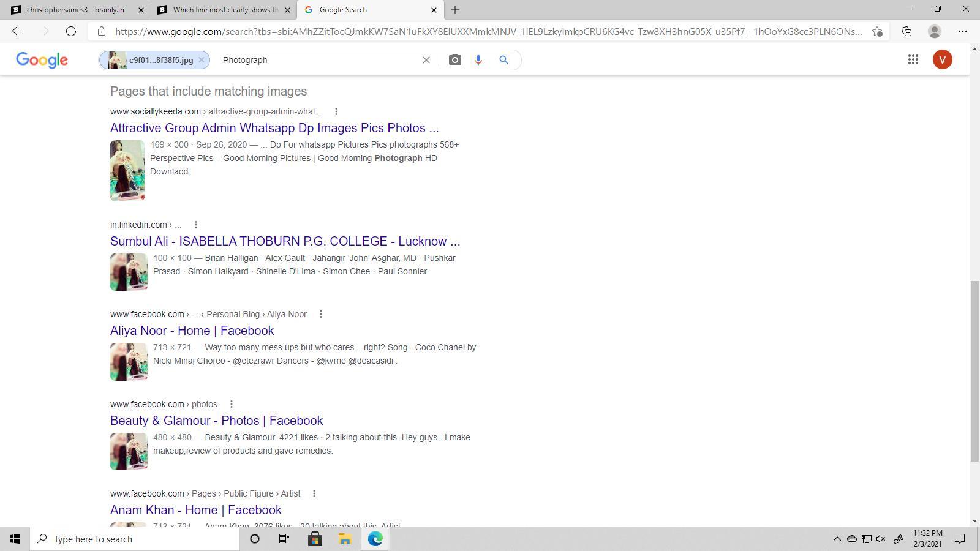View site information lock icon
The image size is (980, 551).
[x=102, y=31]
